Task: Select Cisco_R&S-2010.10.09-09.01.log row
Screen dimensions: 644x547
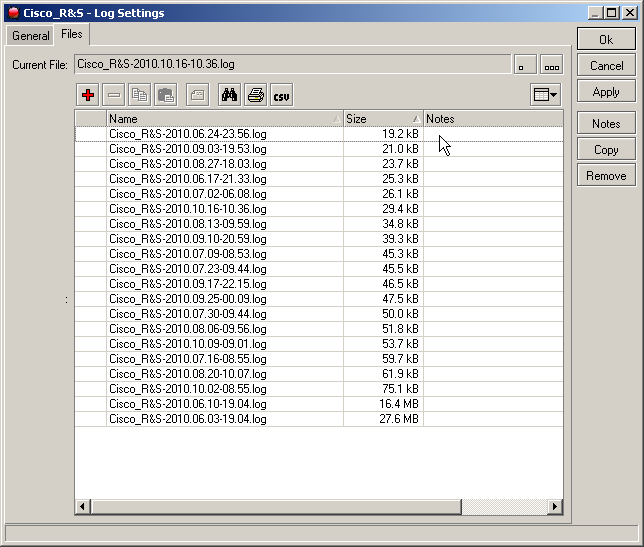Action: click(319, 344)
